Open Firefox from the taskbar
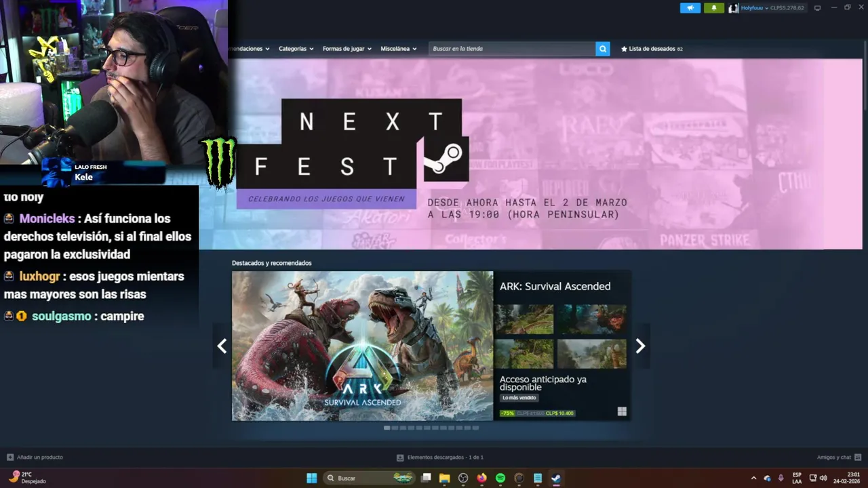Screen dimensions: 868x488 coord(481,478)
